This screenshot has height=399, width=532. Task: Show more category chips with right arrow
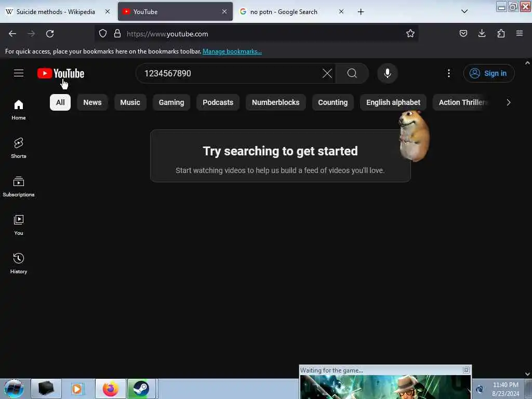[508, 102]
